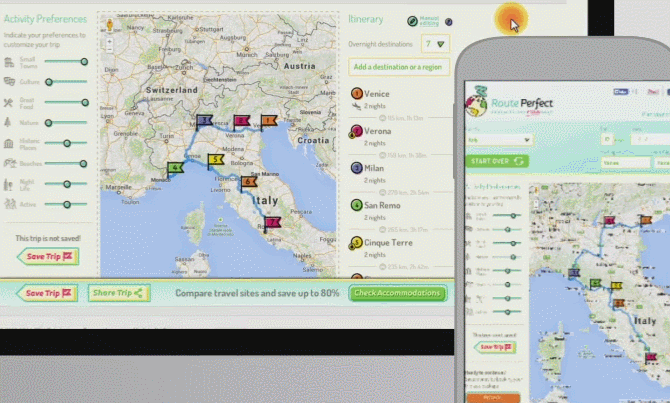The image size is (670, 403).
Task: Click Save Trip in the bottom bar
Action: pyautogui.click(x=47, y=293)
